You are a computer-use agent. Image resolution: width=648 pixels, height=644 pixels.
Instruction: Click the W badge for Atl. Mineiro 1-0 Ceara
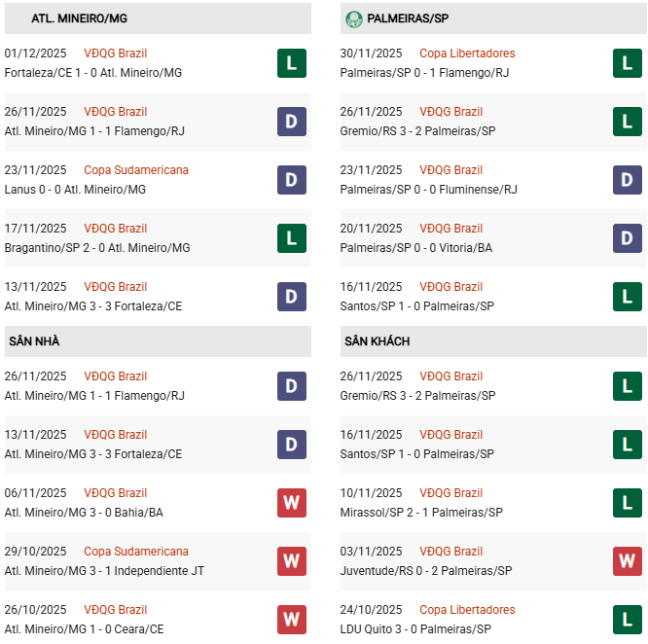[x=292, y=620]
